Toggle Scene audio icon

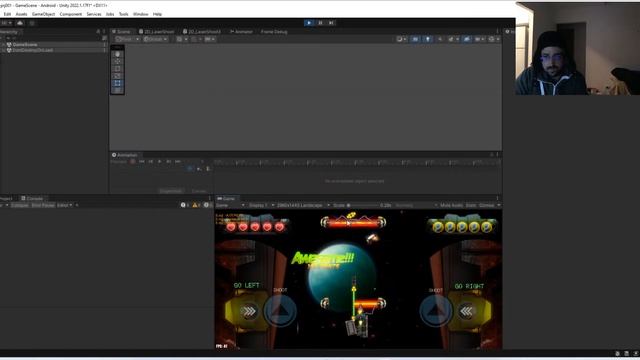coord(440,39)
